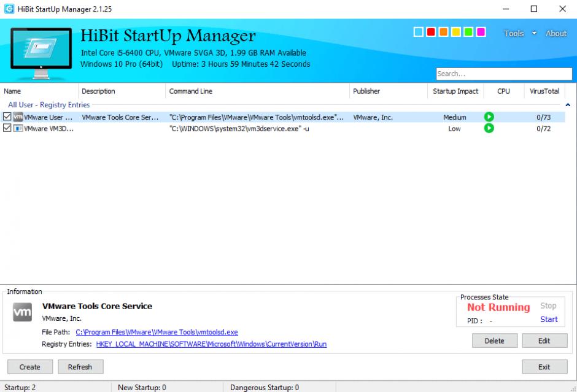Click the Search input field

tap(504, 74)
